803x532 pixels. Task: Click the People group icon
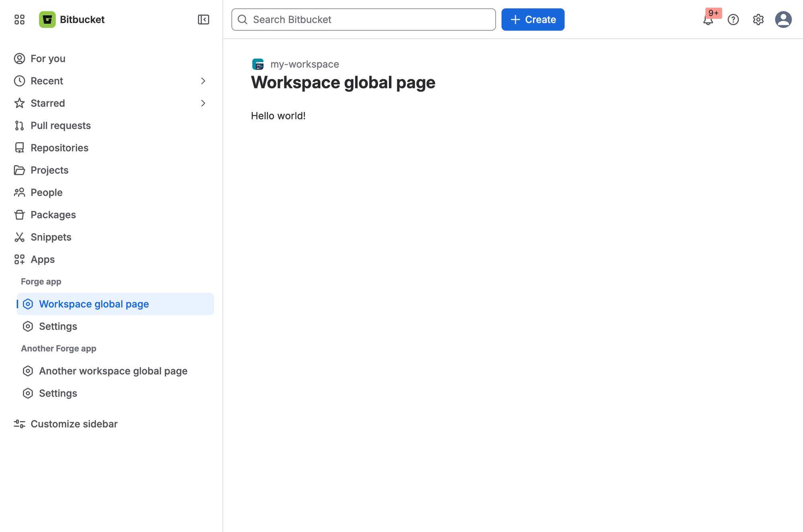tap(19, 192)
